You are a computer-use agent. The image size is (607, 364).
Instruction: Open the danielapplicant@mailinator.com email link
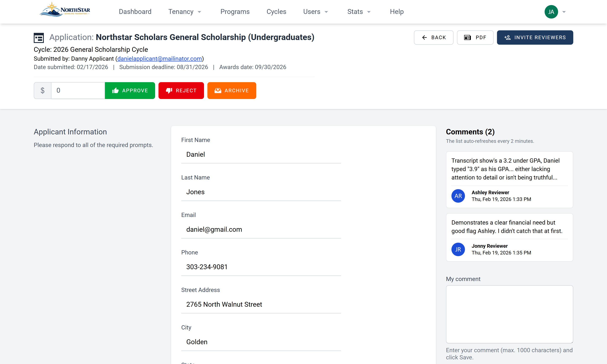[160, 59]
